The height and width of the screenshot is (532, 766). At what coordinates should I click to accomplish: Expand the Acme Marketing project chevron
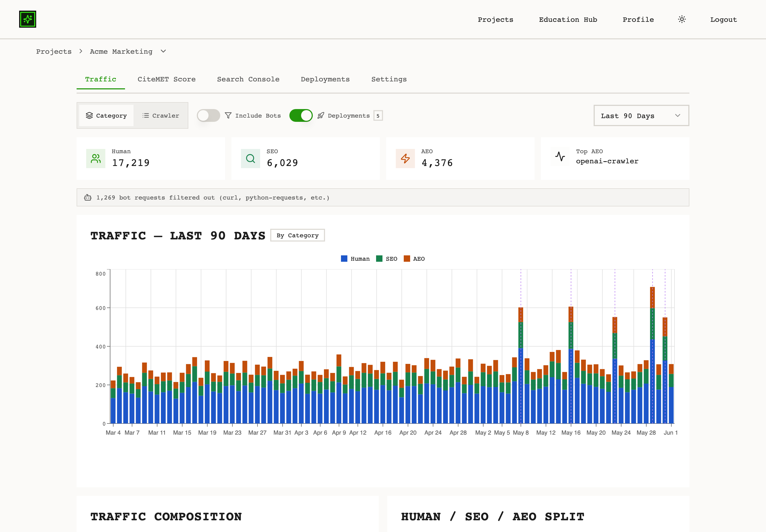163,51
